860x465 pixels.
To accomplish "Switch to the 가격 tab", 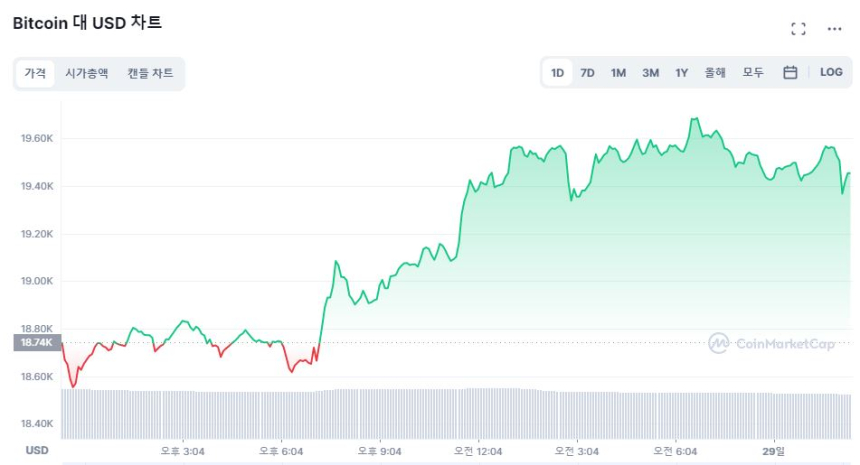I will click(x=35, y=73).
